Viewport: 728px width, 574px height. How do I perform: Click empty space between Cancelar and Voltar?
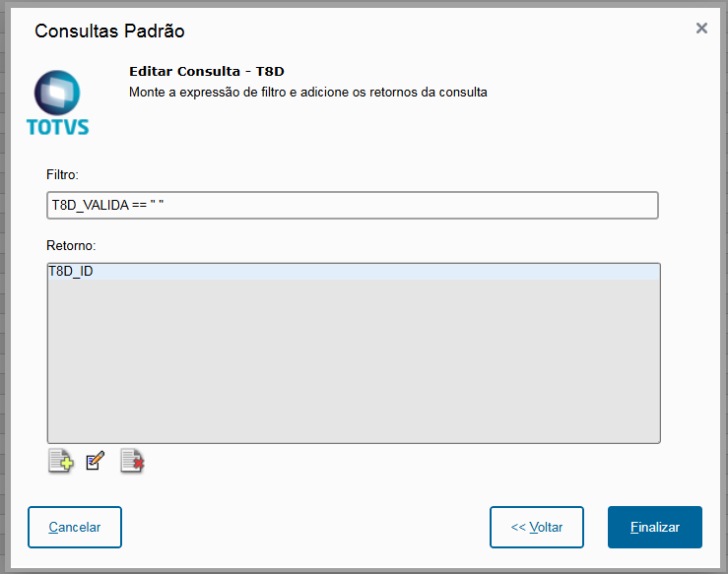pyautogui.click(x=305, y=527)
